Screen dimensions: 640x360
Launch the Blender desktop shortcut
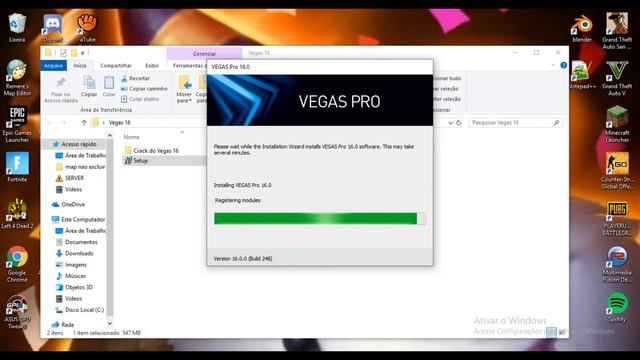coord(582,29)
